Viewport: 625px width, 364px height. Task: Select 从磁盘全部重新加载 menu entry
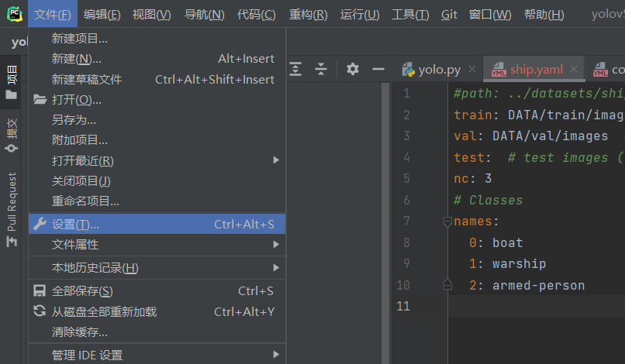[157, 311]
